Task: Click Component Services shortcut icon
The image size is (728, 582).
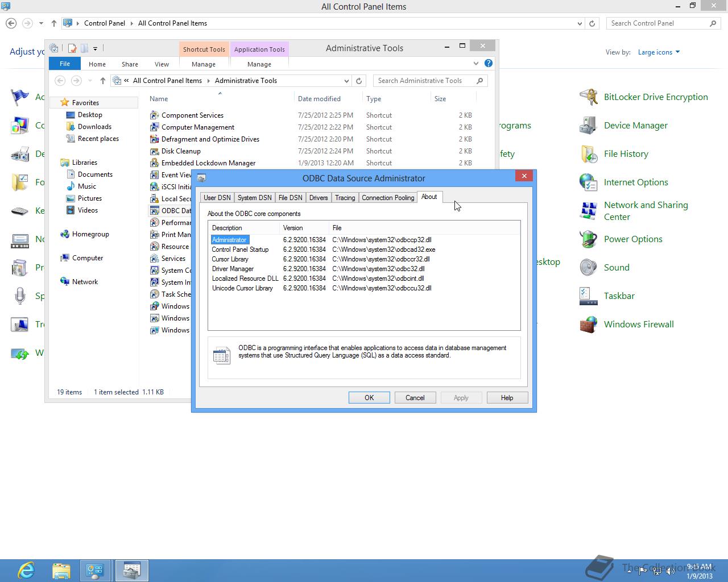Action: pyautogui.click(x=154, y=115)
